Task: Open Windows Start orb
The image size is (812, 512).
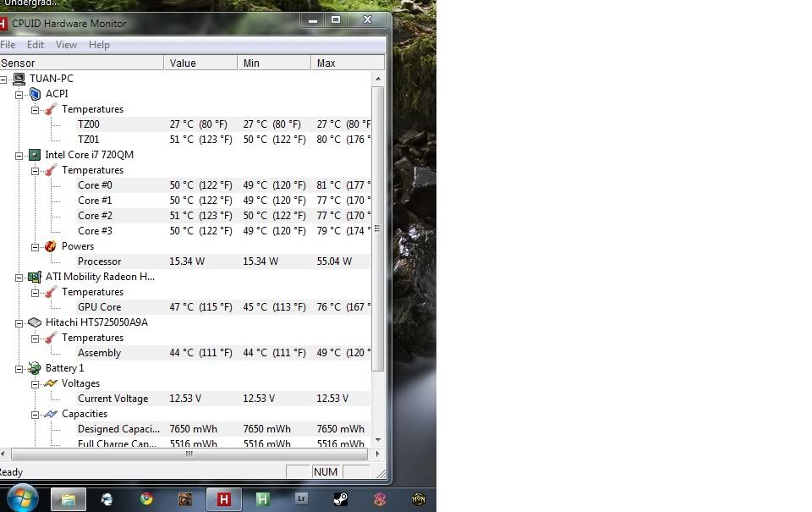Action: 22,498
